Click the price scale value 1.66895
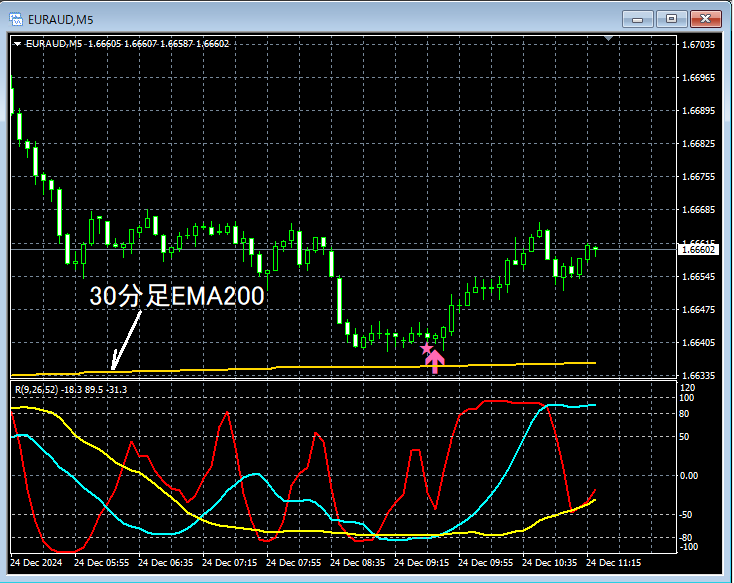Screen dimensions: 734x583 coord(698,111)
